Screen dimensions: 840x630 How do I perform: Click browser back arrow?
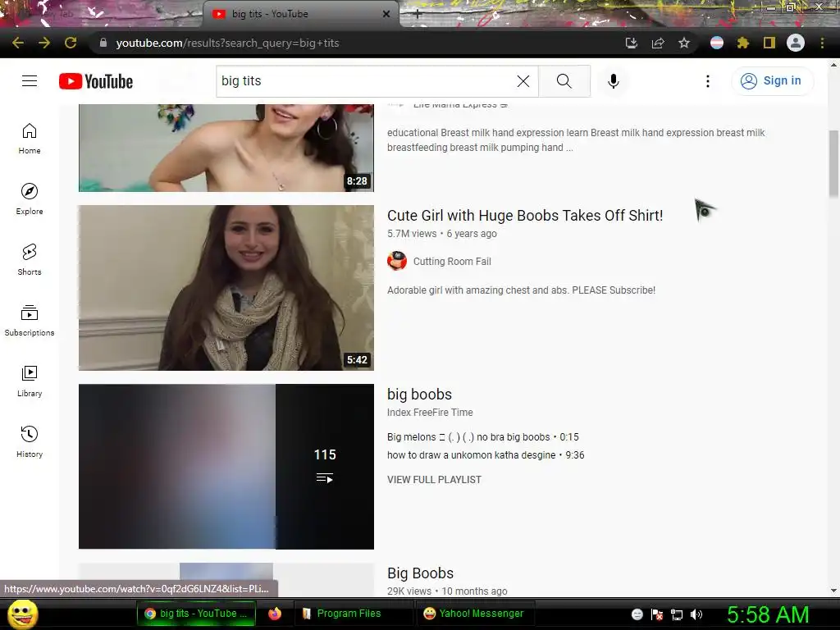[18, 43]
